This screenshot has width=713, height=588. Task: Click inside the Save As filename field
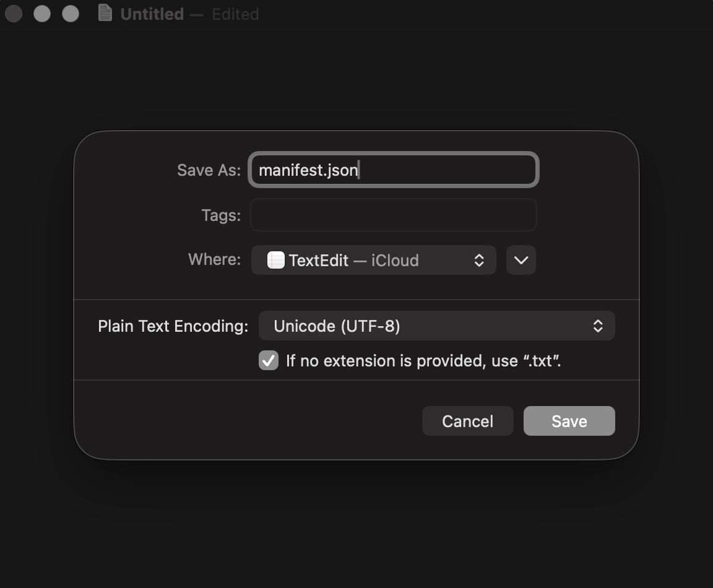click(x=393, y=170)
